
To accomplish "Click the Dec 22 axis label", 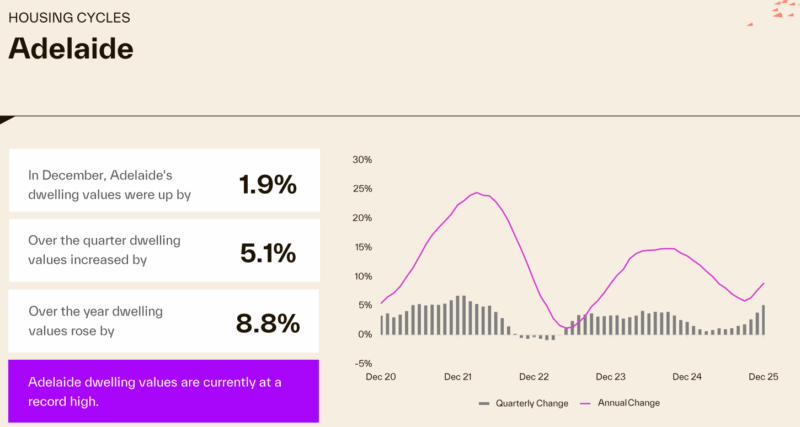I will tap(534, 377).
